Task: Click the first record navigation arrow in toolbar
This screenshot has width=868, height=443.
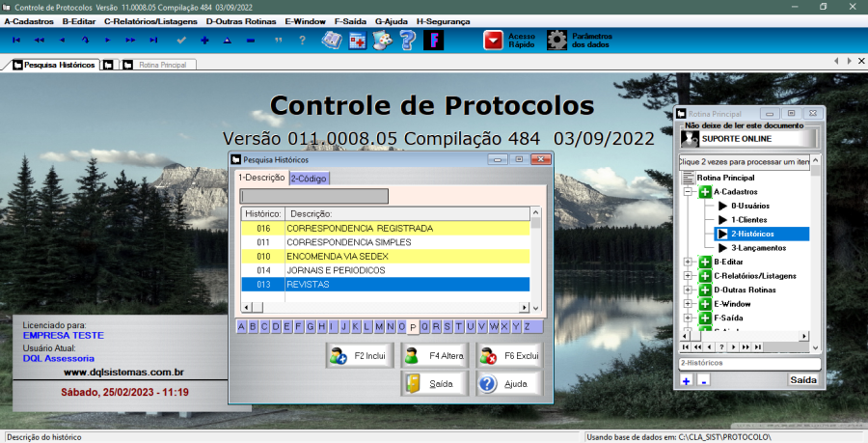Action: 15,41
